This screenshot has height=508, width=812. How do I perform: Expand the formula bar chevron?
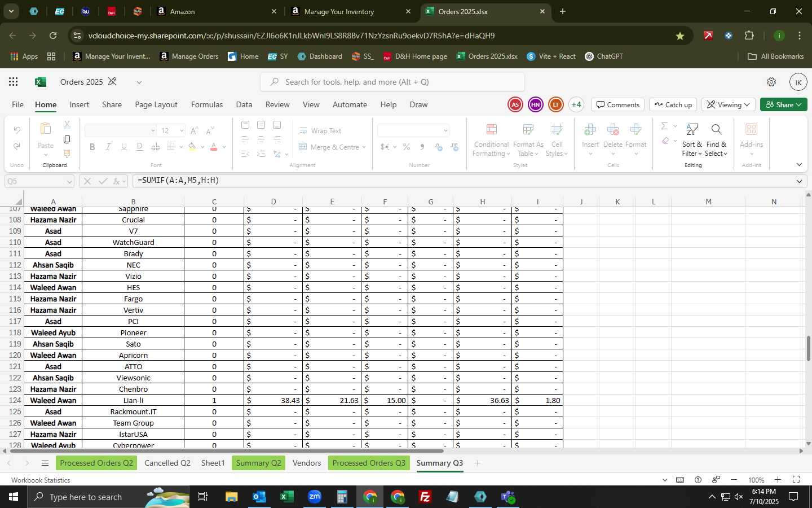point(799,181)
